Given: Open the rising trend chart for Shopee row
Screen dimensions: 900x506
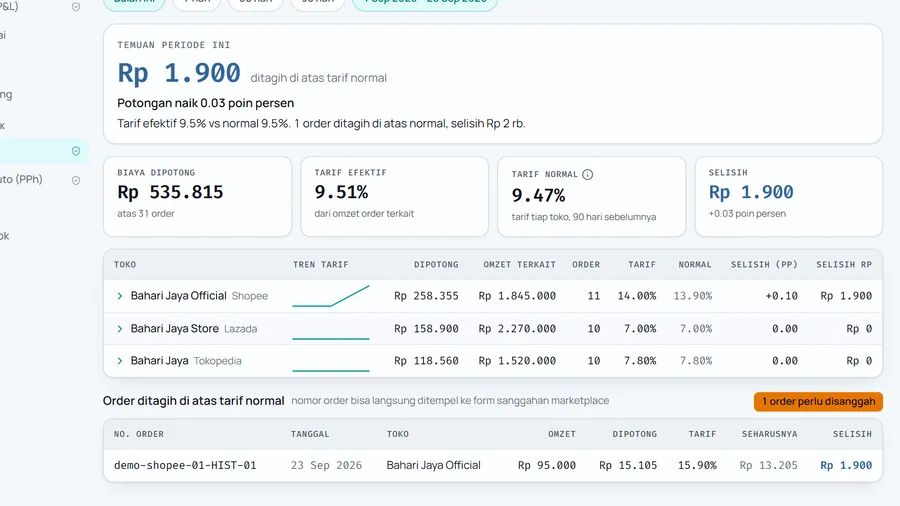Looking at the screenshot, I should 331,296.
